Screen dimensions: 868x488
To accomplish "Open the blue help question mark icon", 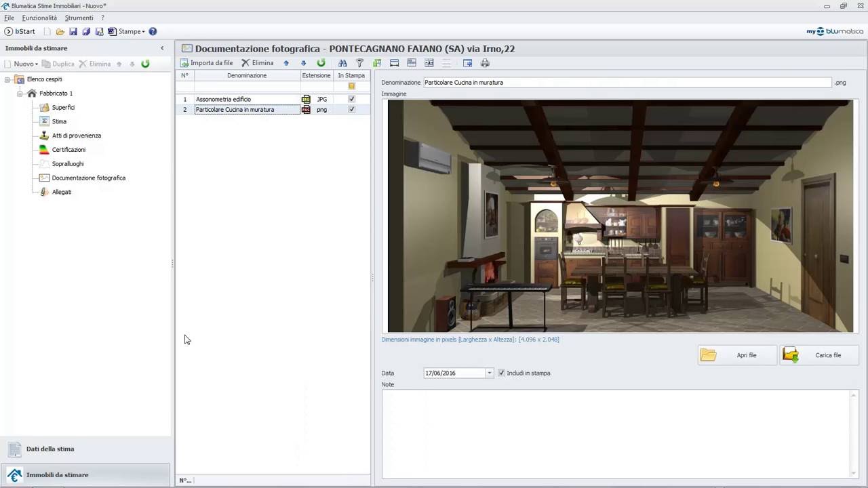I will click(x=153, y=32).
